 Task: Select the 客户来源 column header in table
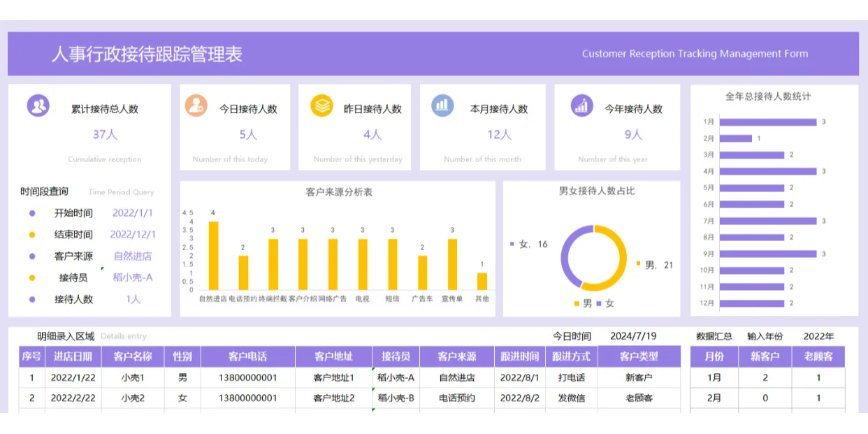457,356
